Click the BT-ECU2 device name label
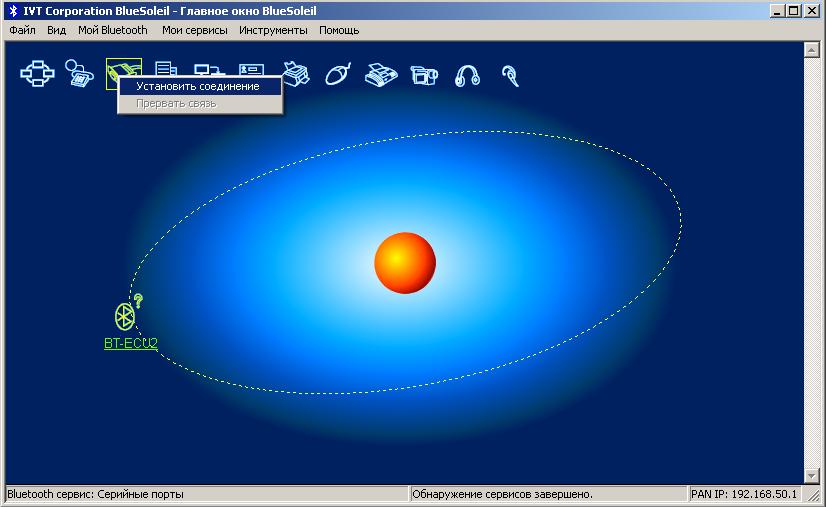The image size is (826, 507). [x=131, y=343]
